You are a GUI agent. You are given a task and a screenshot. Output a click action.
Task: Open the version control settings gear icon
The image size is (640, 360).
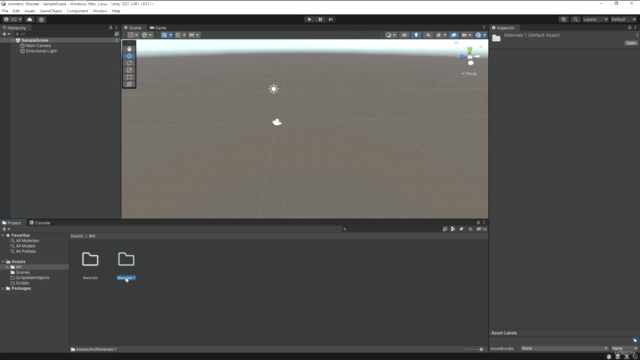(x=41, y=19)
